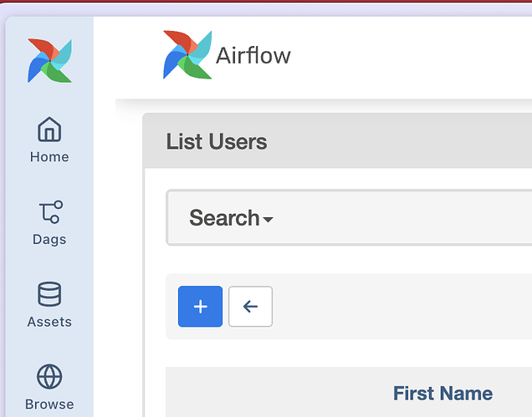
Task: Click the Home house icon
Action: (x=49, y=130)
